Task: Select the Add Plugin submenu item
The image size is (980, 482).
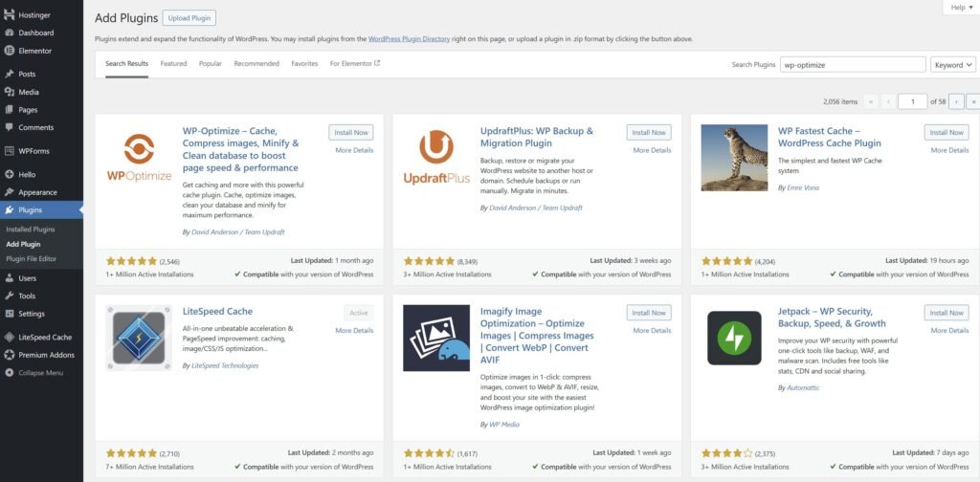Action: pyautogui.click(x=23, y=244)
